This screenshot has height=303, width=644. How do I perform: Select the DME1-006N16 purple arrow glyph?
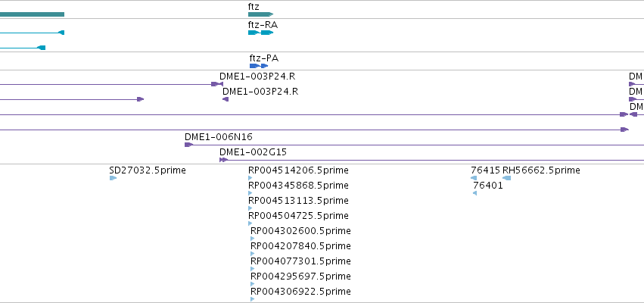[x=188, y=145]
